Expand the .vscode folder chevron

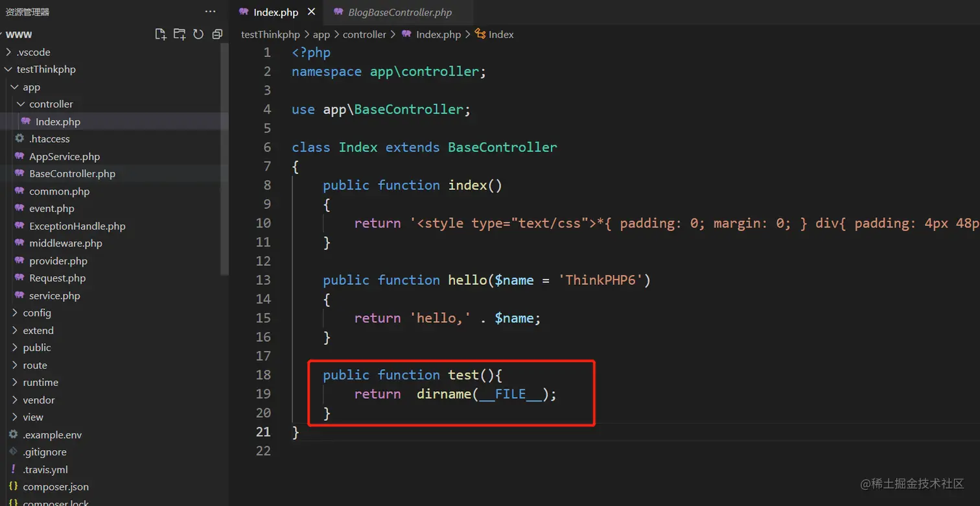(8, 52)
